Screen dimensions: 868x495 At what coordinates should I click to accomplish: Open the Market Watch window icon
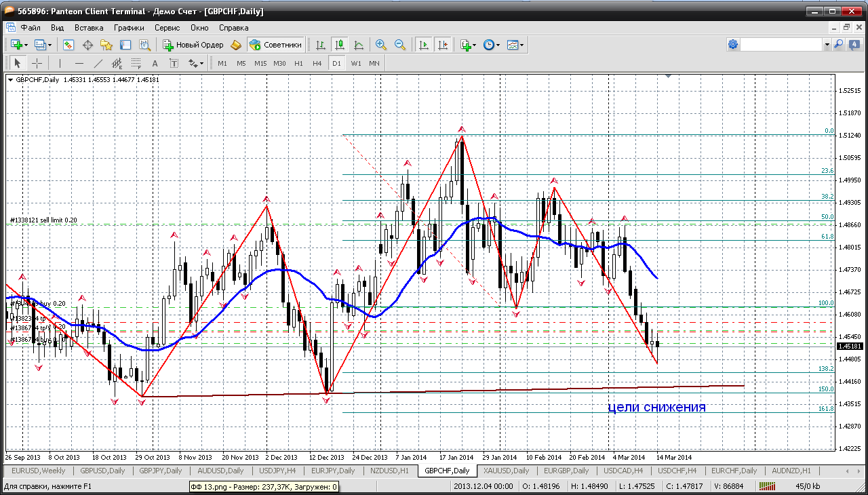pos(68,45)
